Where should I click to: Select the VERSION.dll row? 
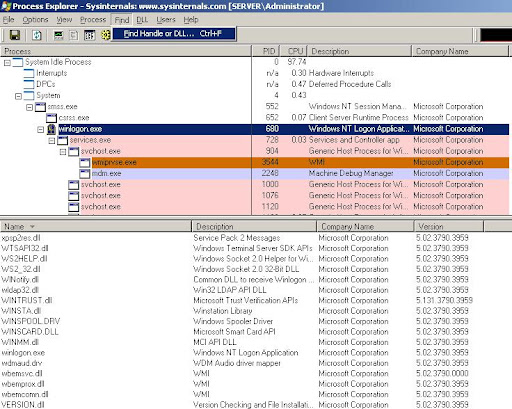(x=242, y=405)
